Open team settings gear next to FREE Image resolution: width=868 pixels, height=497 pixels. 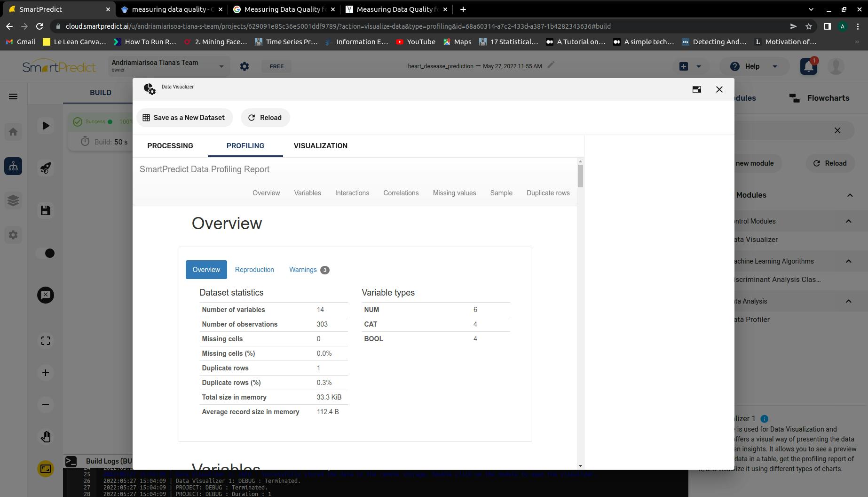[245, 66]
